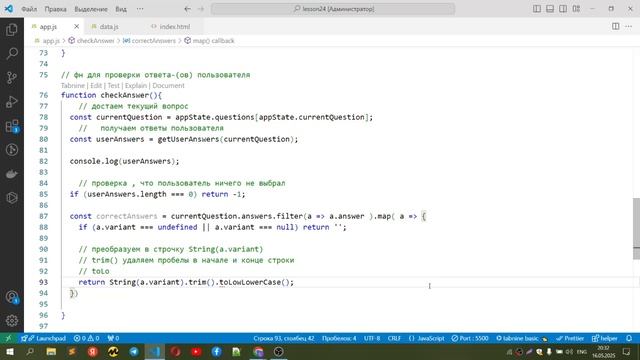Open the YouTube taskbar icon
This screenshot has height=360, width=640.
point(196,351)
